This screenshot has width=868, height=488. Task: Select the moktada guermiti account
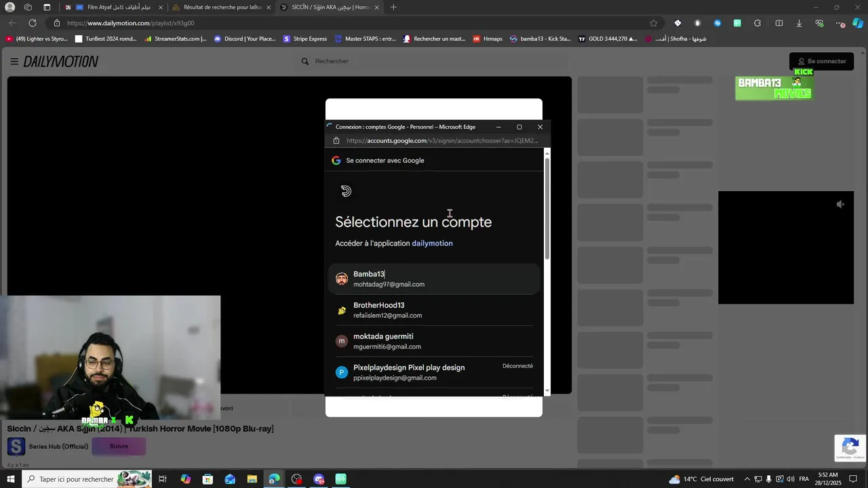(434, 342)
